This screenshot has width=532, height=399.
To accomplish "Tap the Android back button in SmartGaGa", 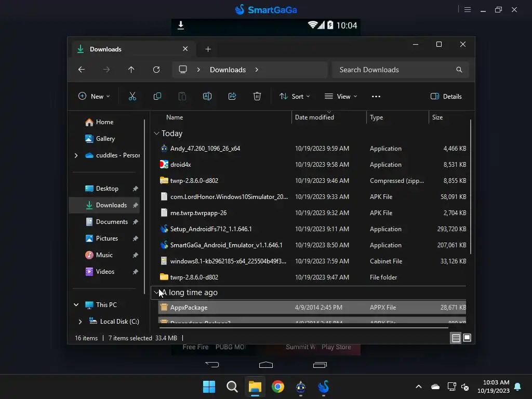I will click(x=212, y=365).
